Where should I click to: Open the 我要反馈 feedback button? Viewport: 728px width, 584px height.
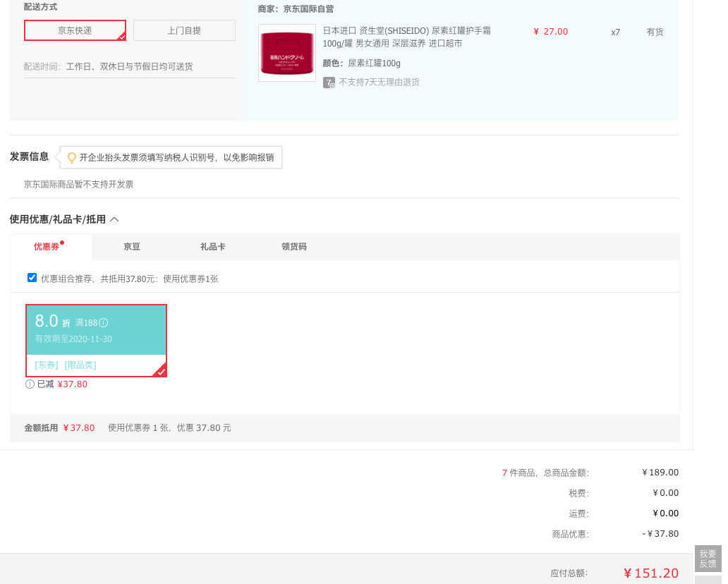click(x=708, y=559)
